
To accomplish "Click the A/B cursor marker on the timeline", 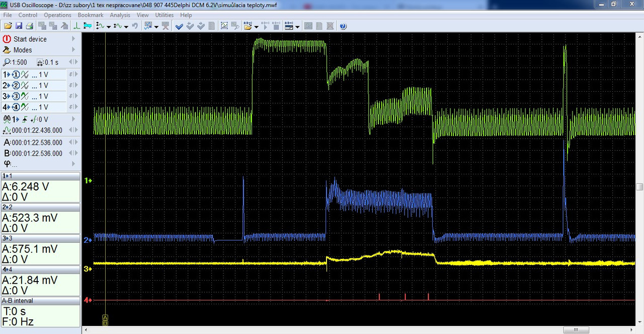I will (x=105, y=320).
